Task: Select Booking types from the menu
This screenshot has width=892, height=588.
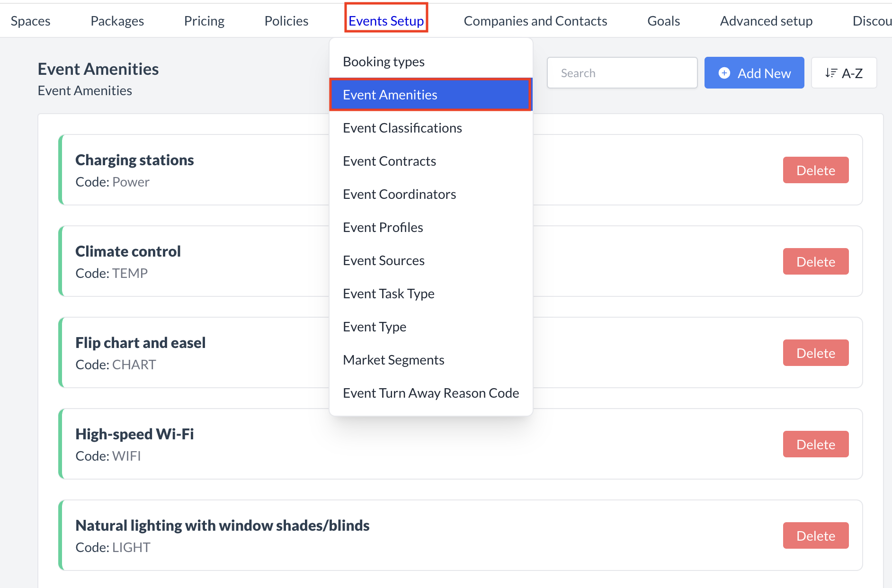Action: click(x=384, y=62)
